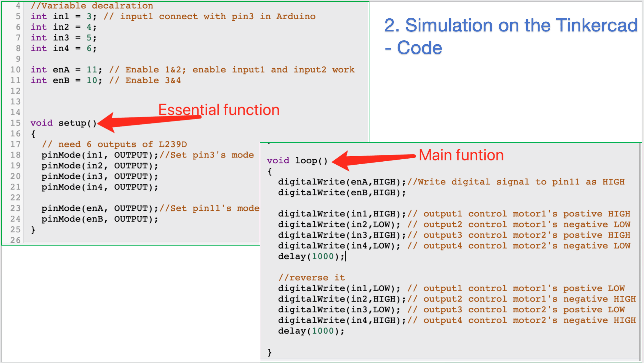Click "digitalWrite(in2,HIGH);" statement
The width and height of the screenshot is (644, 363).
[342, 299]
